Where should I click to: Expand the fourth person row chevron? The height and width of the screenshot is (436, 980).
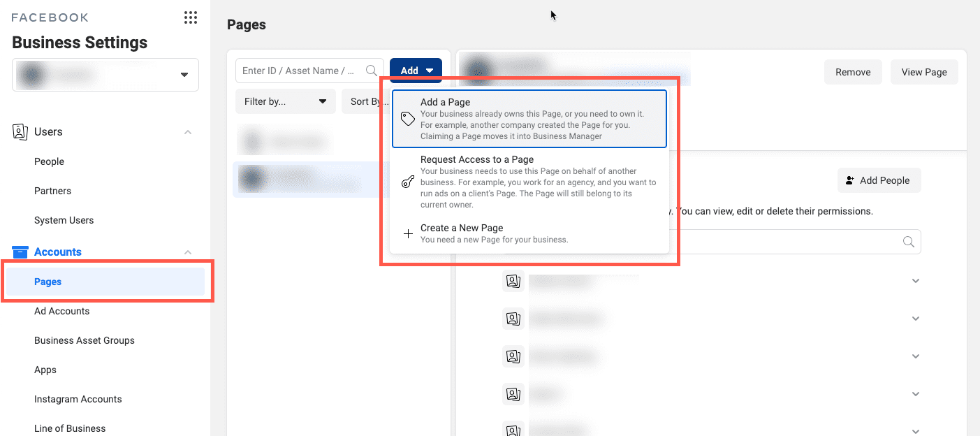916,394
